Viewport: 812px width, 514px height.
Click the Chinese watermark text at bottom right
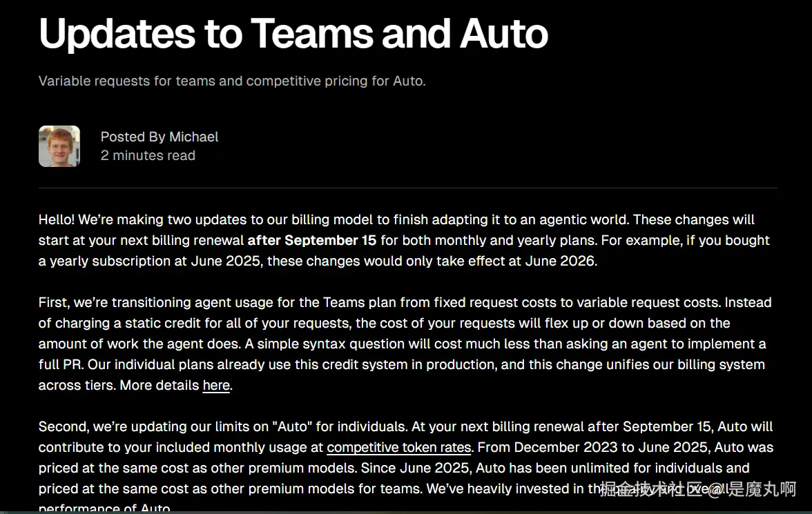pyautogui.click(x=697, y=488)
